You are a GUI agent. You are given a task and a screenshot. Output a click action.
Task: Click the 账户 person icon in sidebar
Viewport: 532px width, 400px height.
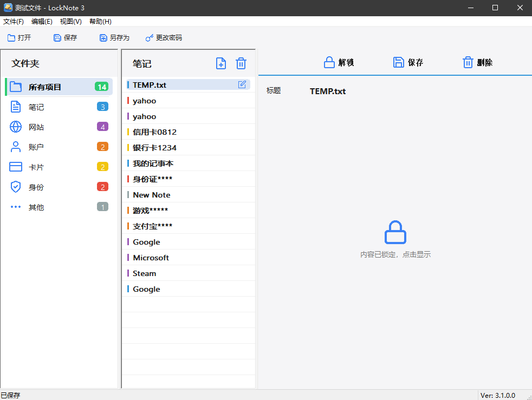(x=16, y=147)
